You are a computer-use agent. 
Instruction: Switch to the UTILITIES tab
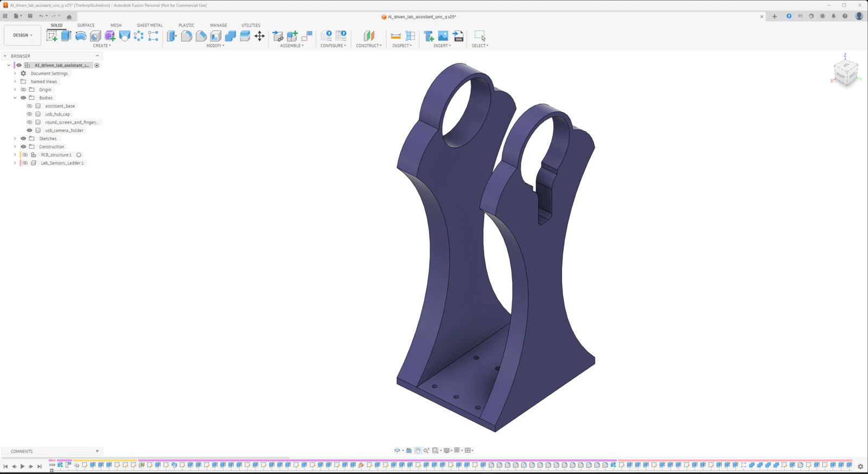coord(251,25)
